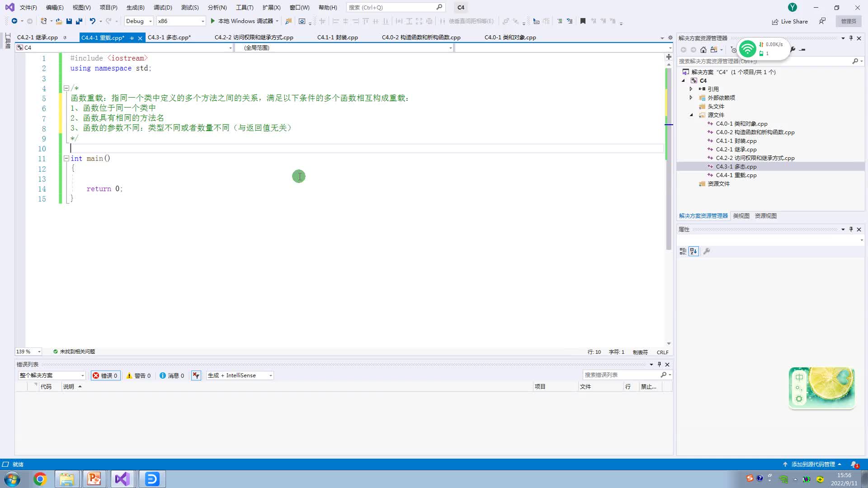868x488 pixels.
Task: Click the search input field in toolbar
Action: click(391, 7)
